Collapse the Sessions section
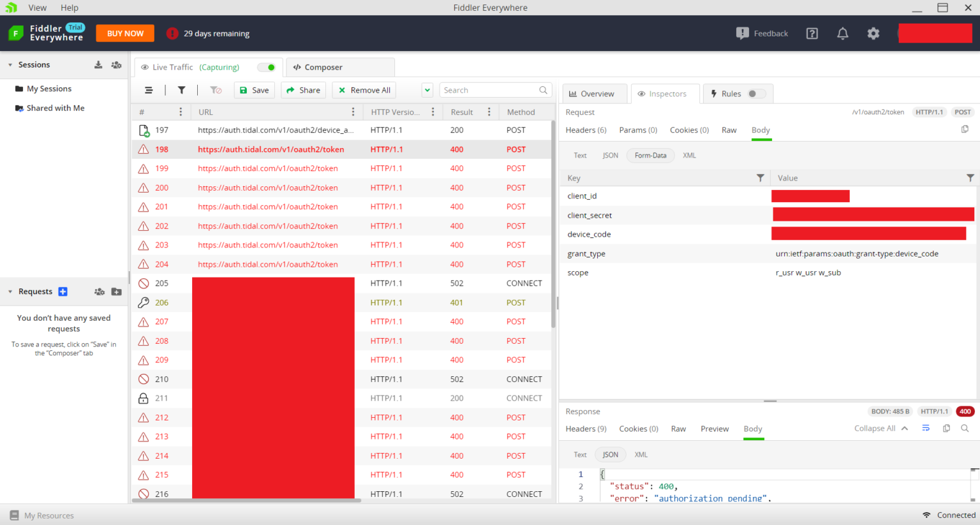This screenshot has width=980, height=525. click(10, 65)
